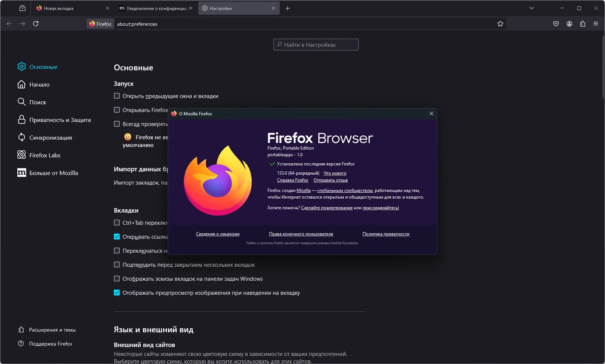Open the Поиск settings category

(x=32, y=102)
